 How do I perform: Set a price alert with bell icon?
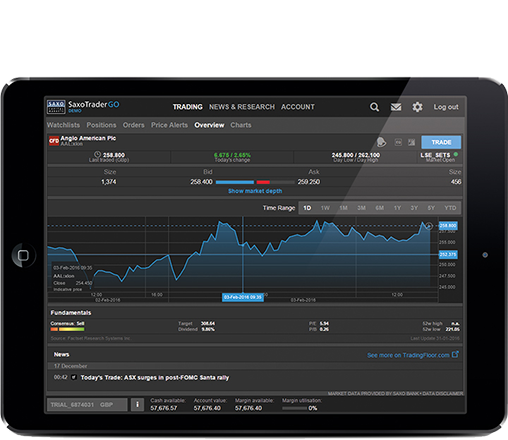(381, 142)
